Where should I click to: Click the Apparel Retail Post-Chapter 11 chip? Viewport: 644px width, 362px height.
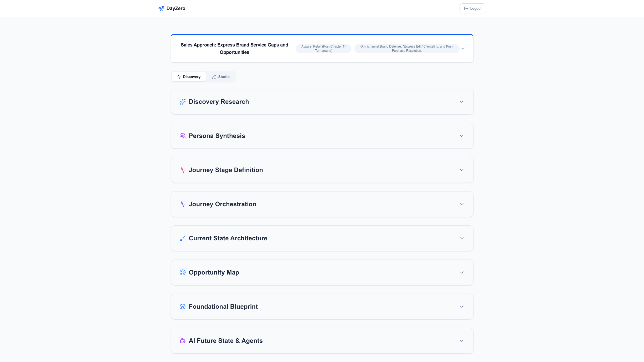(323, 49)
